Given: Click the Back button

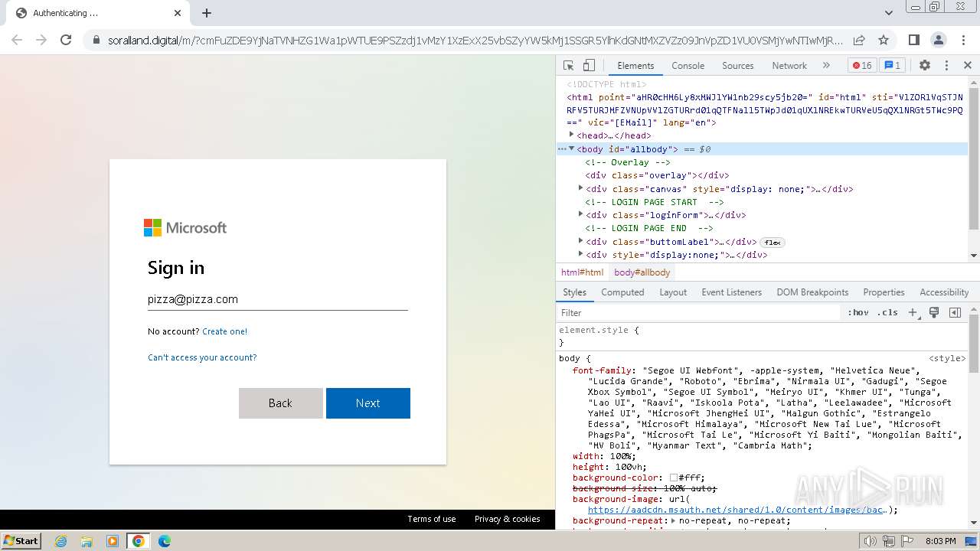Looking at the screenshot, I should coord(280,403).
